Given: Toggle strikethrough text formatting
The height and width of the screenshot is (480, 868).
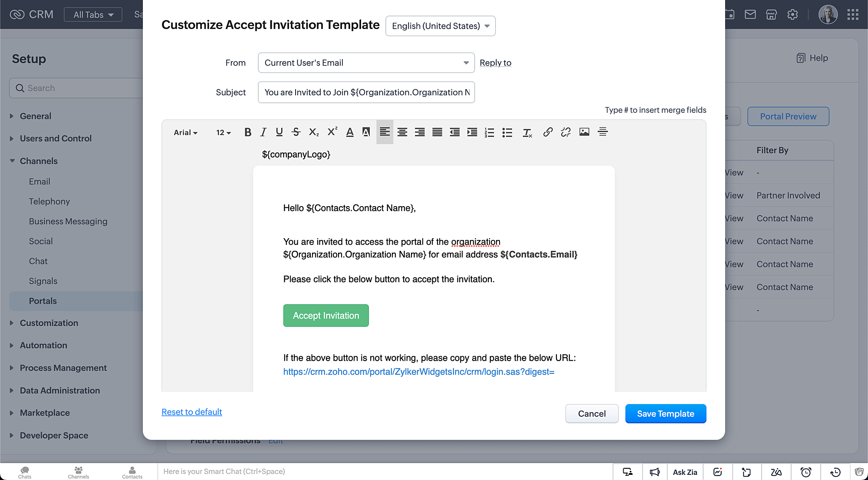Looking at the screenshot, I should (296, 132).
